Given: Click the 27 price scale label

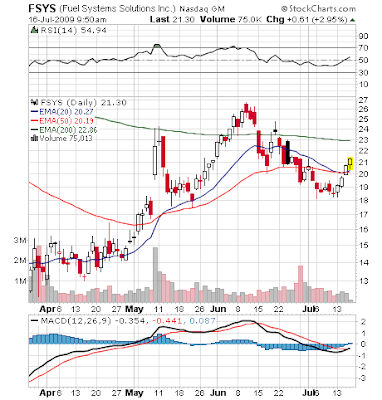Looking at the screenshot, I should 363,100.
